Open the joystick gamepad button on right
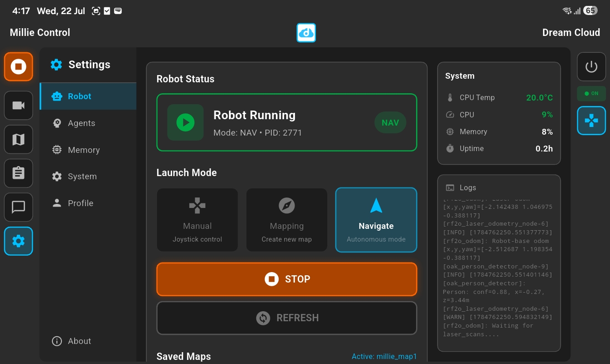The image size is (610, 364). (x=591, y=121)
